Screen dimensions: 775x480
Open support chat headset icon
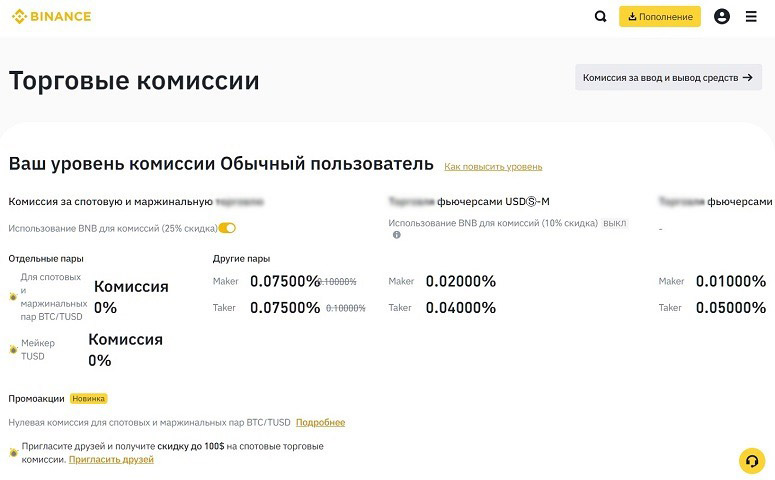[x=751, y=460]
